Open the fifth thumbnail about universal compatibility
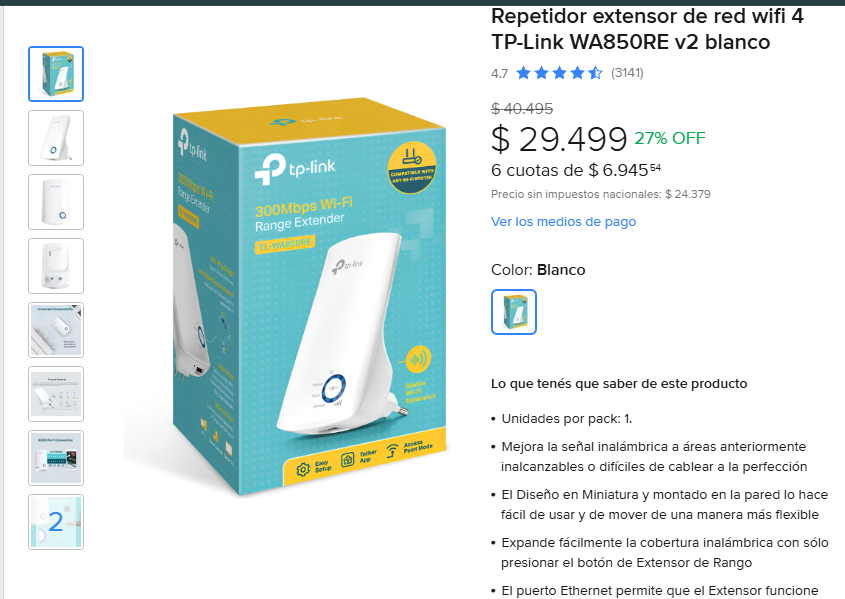Image resolution: width=845 pixels, height=599 pixels. point(56,330)
